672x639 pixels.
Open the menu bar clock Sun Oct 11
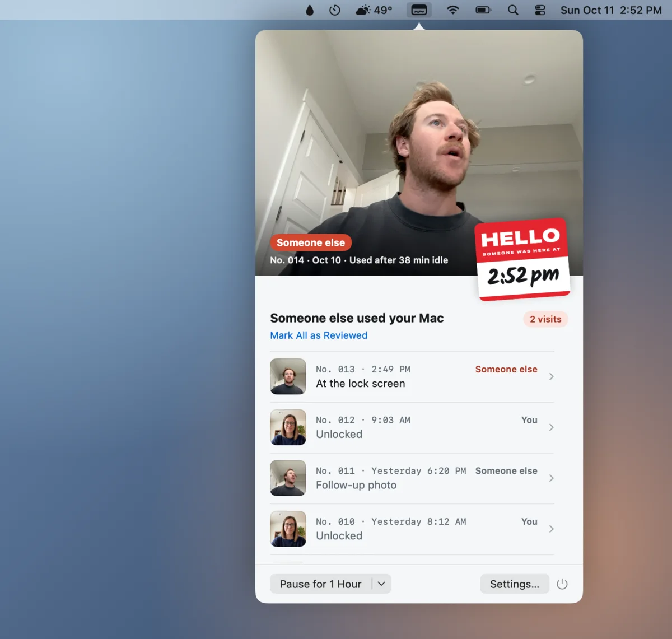(611, 10)
